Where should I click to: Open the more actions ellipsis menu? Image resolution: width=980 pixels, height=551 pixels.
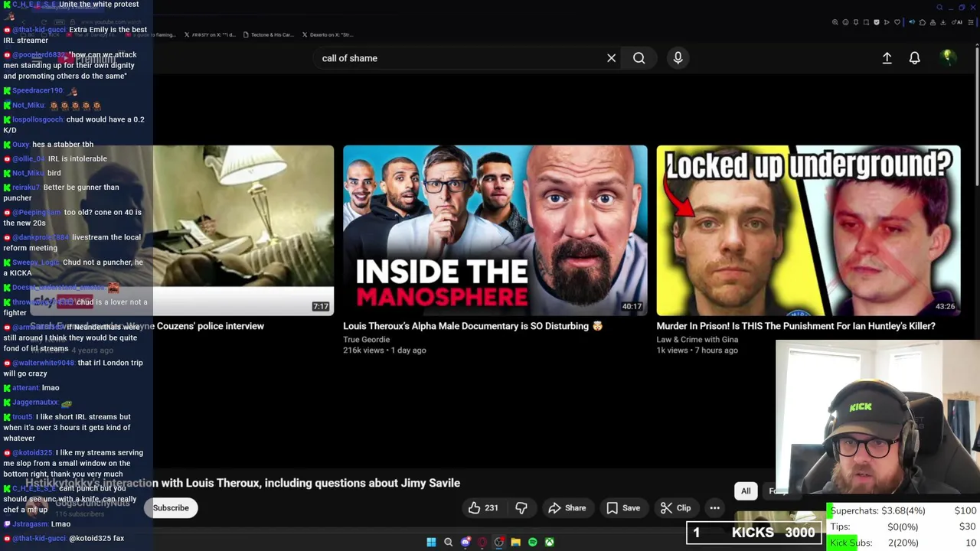point(714,507)
